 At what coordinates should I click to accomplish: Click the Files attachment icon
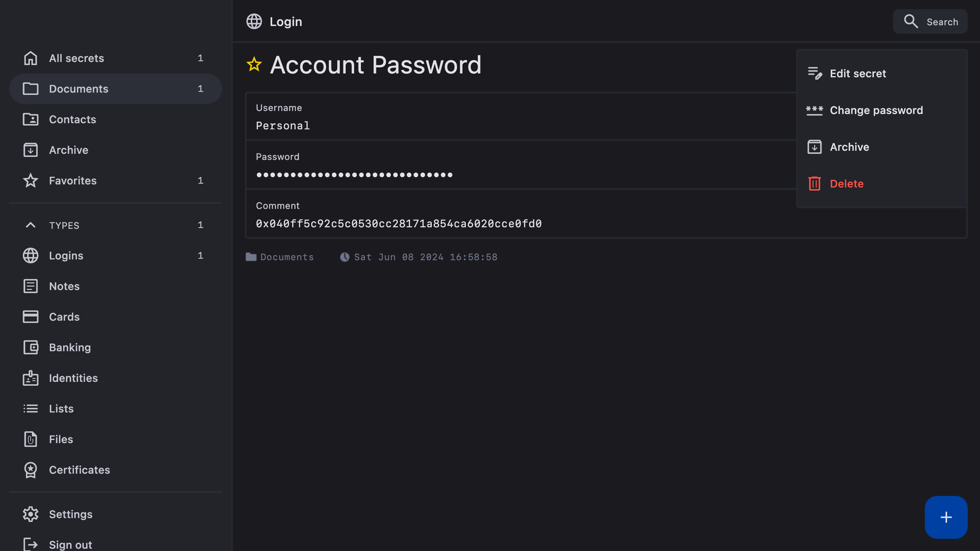tap(31, 439)
